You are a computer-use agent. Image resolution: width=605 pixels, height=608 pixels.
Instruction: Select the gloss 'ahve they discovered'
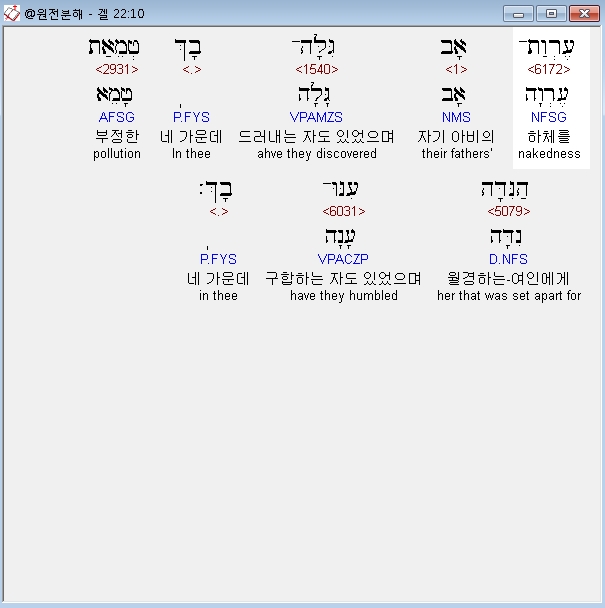coord(317,154)
